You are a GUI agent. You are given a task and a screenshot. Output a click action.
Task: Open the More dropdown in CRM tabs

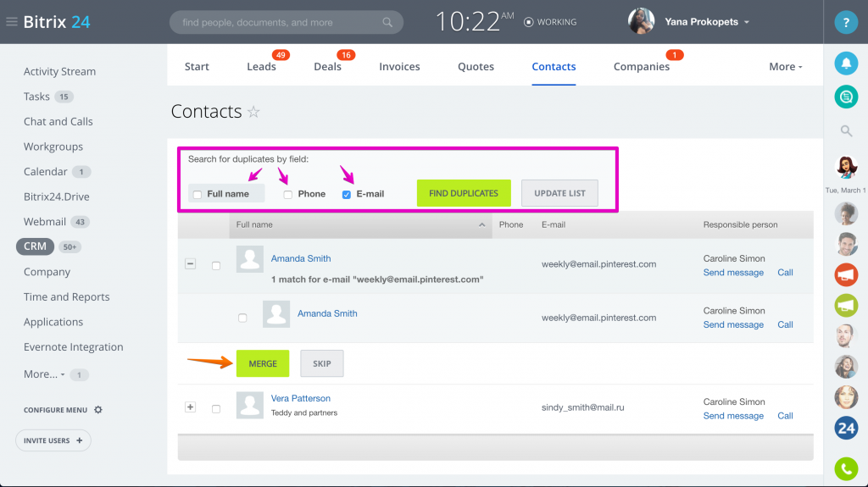[786, 66]
